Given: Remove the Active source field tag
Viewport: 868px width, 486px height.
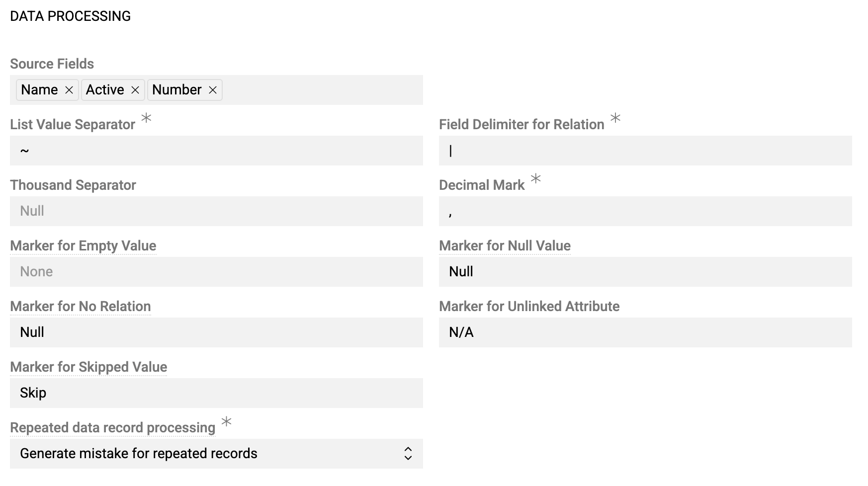Looking at the screenshot, I should pyautogui.click(x=135, y=90).
